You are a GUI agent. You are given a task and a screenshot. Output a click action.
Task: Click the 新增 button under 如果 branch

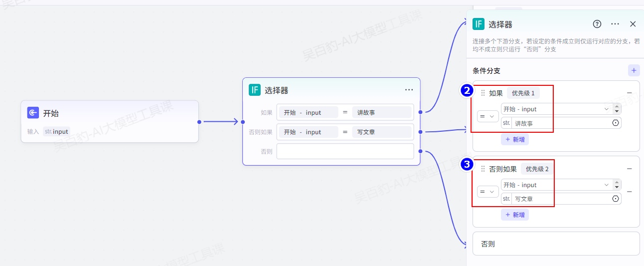(x=515, y=139)
